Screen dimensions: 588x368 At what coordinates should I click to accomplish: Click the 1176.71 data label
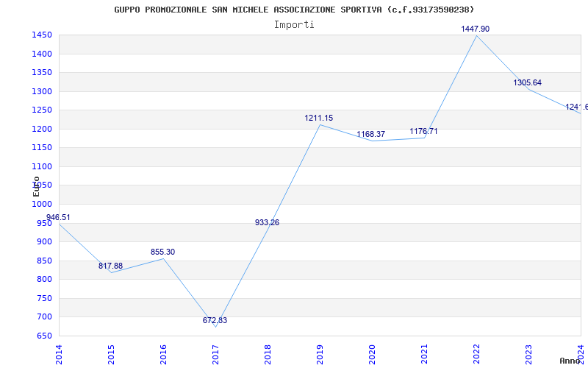point(423,131)
